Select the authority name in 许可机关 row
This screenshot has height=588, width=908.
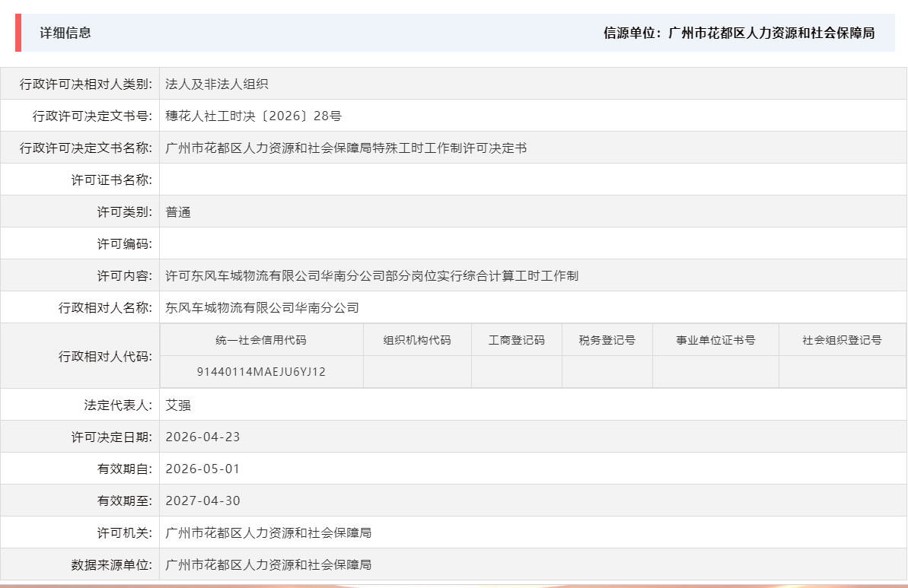pyautogui.click(x=268, y=532)
